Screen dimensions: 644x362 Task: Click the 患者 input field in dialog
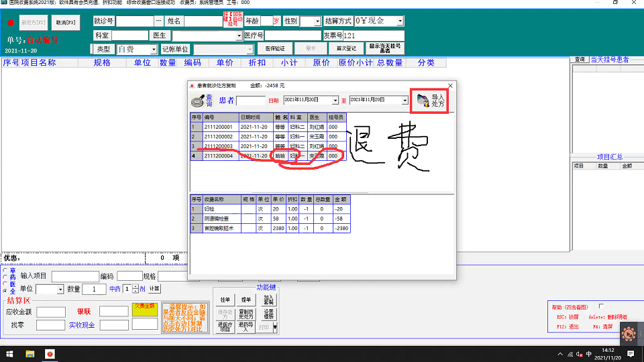point(251,101)
